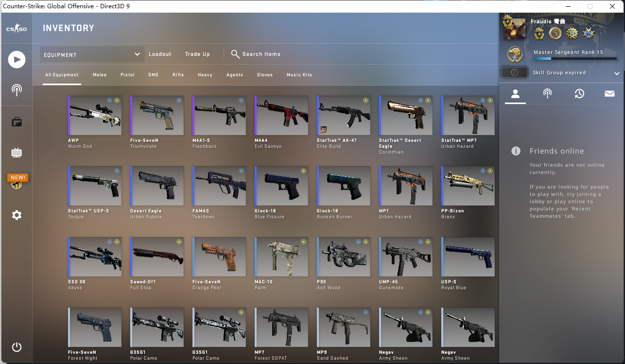Switch to the Heavy tab
625x364 pixels.
(x=205, y=75)
